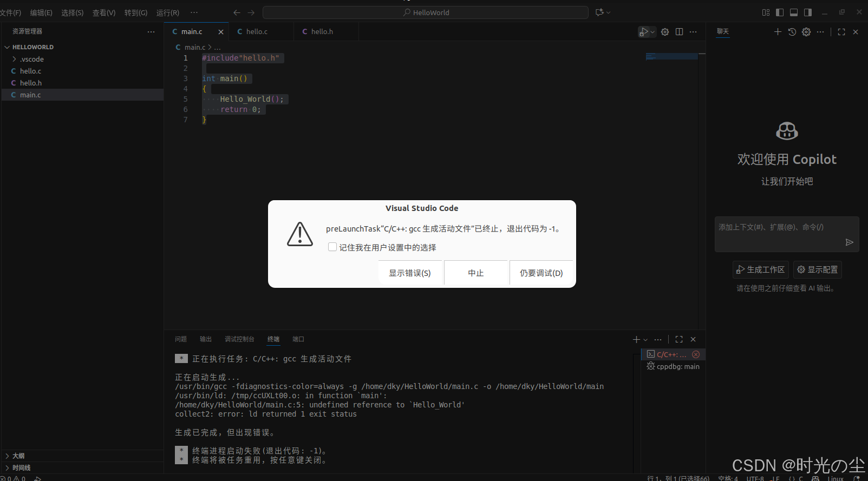Click the debug C/C++ file run button
This screenshot has width=868, height=481.
(644, 32)
